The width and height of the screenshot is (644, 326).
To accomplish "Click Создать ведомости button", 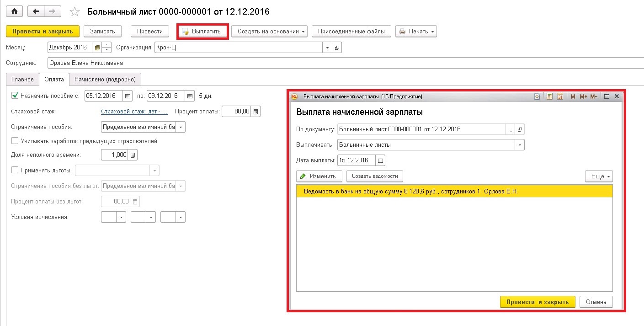I will [375, 176].
